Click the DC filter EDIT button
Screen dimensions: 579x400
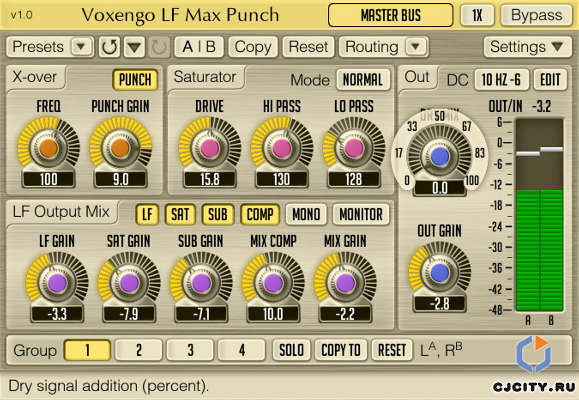pyautogui.click(x=550, y=79)
